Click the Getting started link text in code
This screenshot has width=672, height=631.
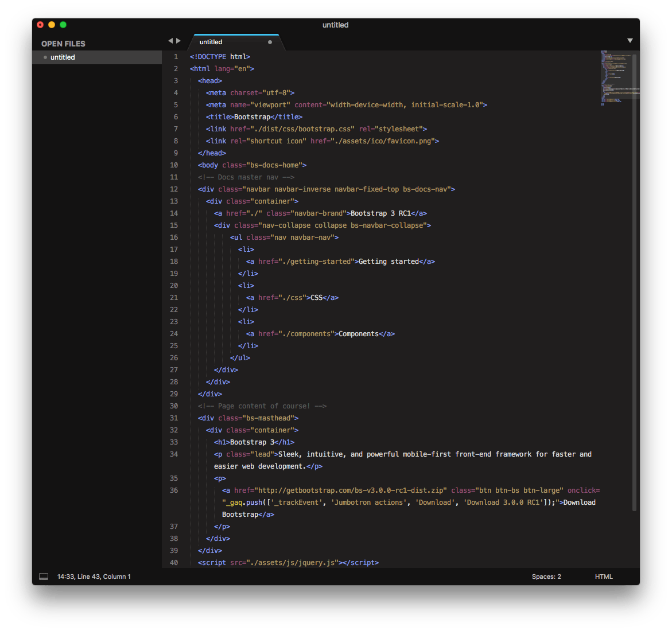(389, 262)
